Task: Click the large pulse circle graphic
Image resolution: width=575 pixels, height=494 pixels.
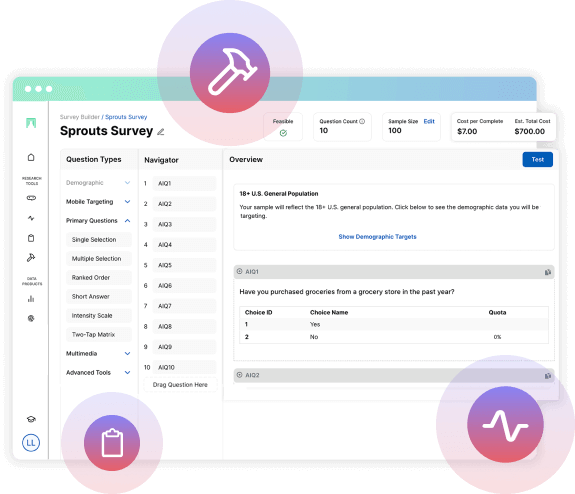Action: point(505,424)
